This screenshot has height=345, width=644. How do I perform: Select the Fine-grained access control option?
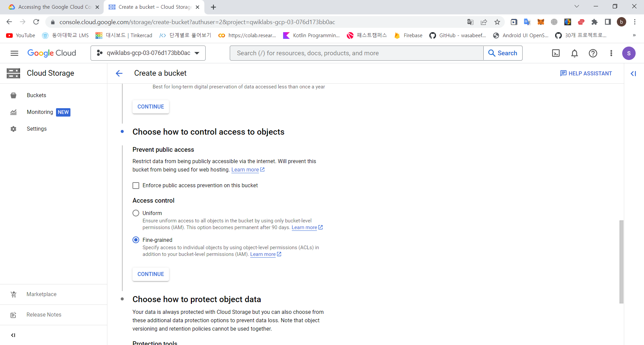click(x=136, y=240)
